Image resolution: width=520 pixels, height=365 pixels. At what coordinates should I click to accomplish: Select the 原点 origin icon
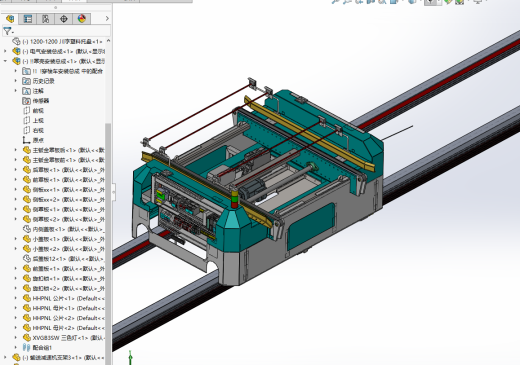tap(26, 140)
